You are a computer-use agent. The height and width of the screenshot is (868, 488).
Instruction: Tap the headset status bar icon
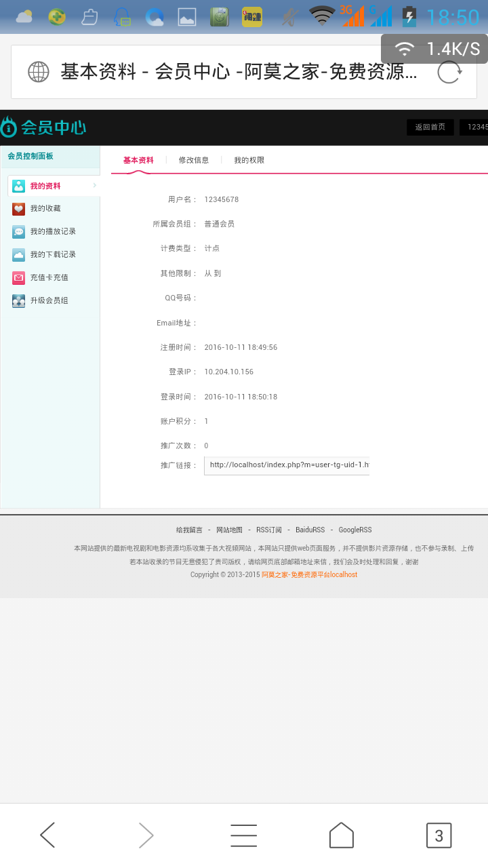pos(122,17)
